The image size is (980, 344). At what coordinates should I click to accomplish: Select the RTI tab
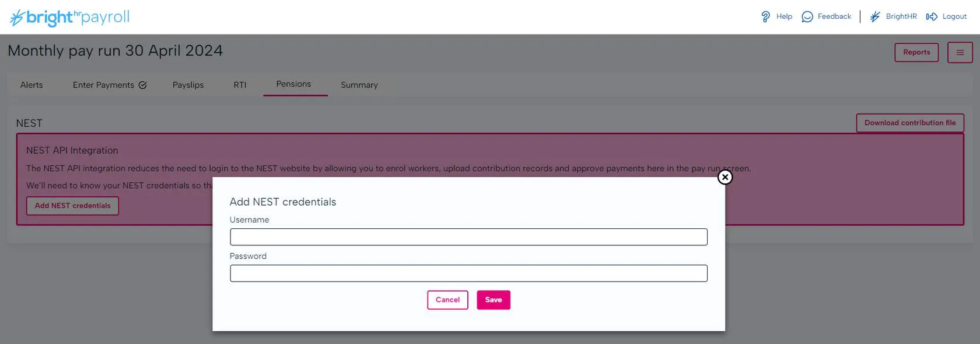[240, 85]
